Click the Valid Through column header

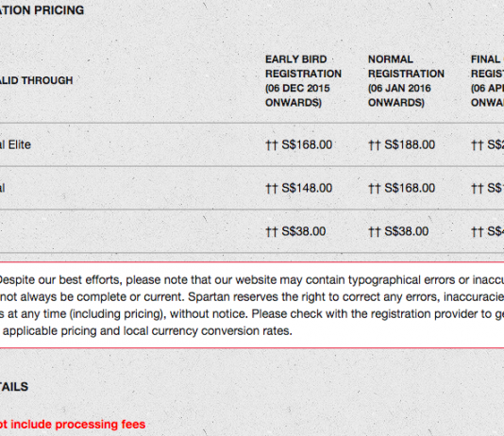(36, 80)
